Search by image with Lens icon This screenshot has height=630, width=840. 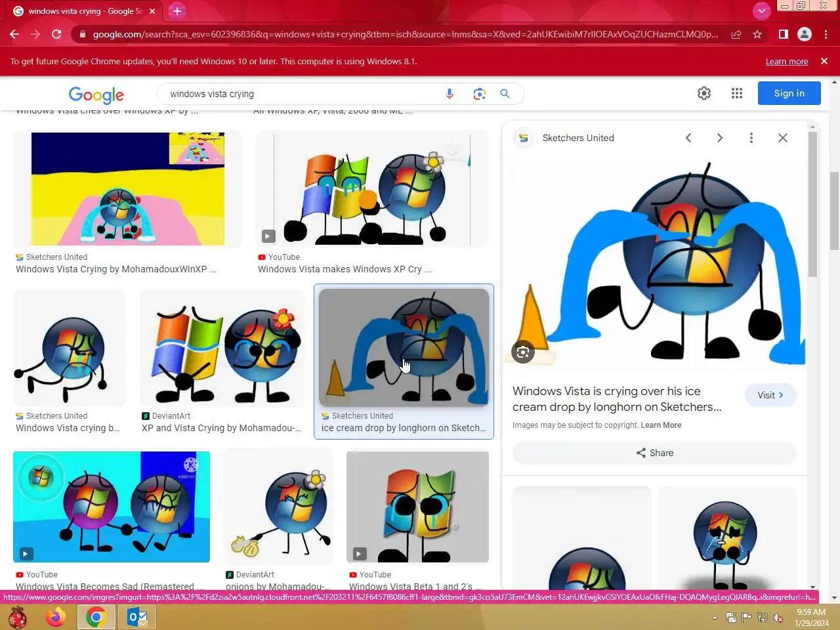click(480, 94)
